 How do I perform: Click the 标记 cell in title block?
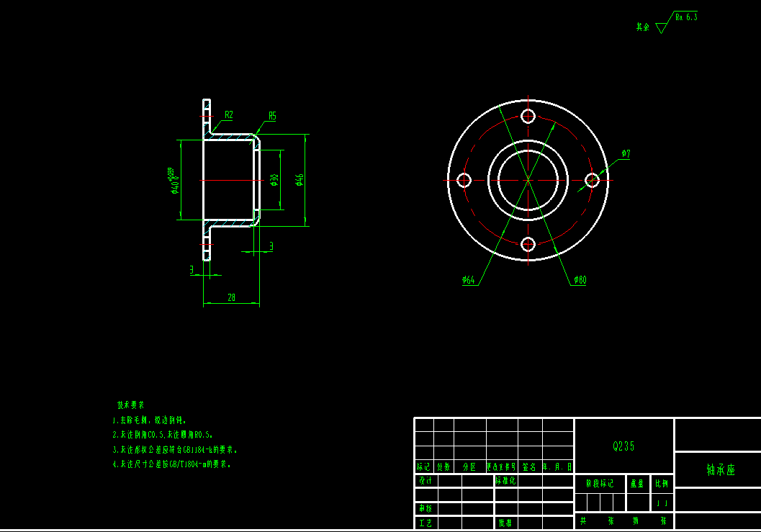point(423,466)
